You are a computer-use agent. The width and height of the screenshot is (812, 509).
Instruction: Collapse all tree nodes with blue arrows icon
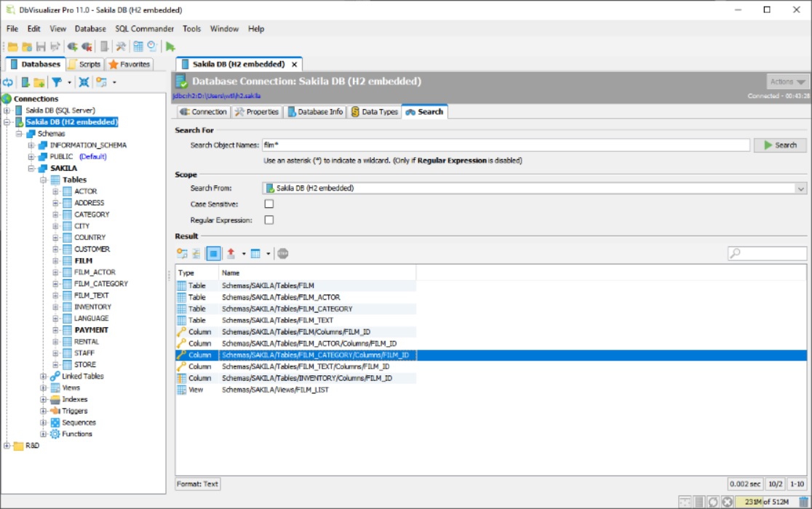84,82
